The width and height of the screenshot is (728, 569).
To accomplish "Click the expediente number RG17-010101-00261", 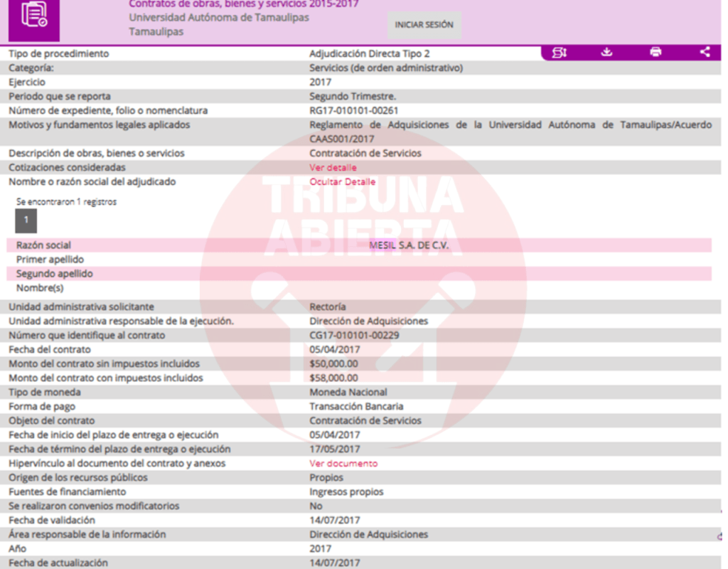I will click(353, 110).
